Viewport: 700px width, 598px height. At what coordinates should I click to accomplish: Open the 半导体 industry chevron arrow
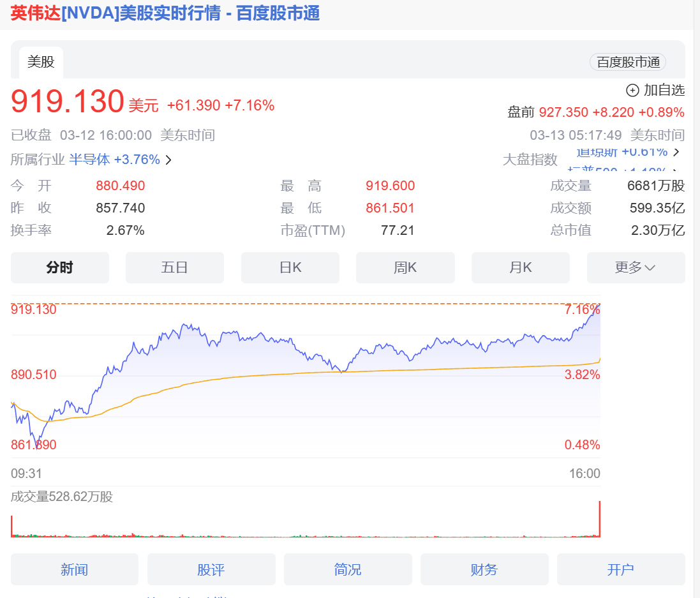coord(168,160)
